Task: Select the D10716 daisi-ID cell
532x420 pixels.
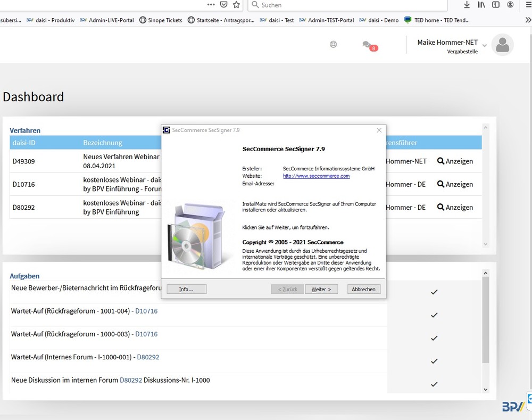Action: [x=23, y=184]
